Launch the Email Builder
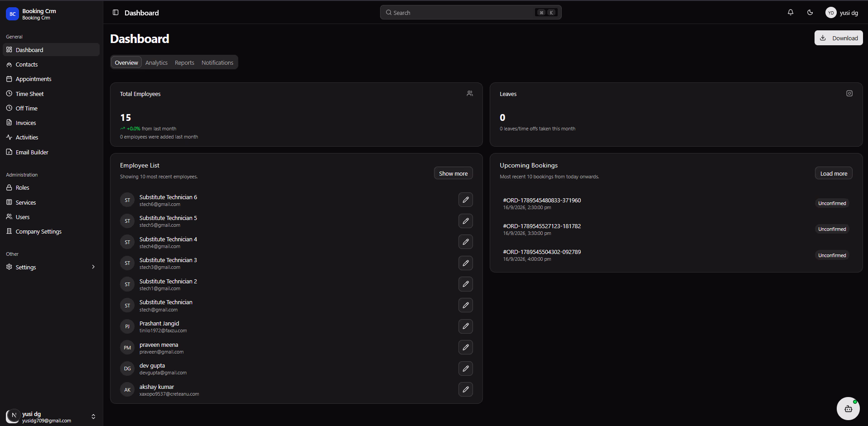The height and width of the screenshot is (426, 868). 51,152
